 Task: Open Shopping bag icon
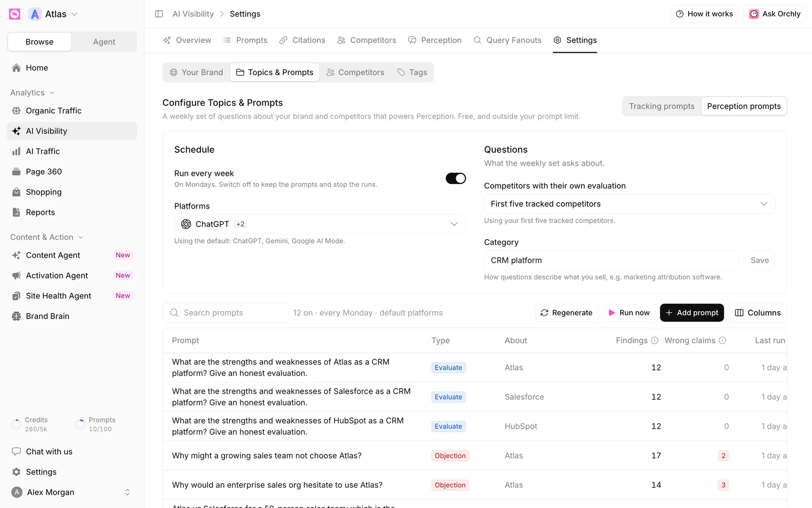point(16,192)
